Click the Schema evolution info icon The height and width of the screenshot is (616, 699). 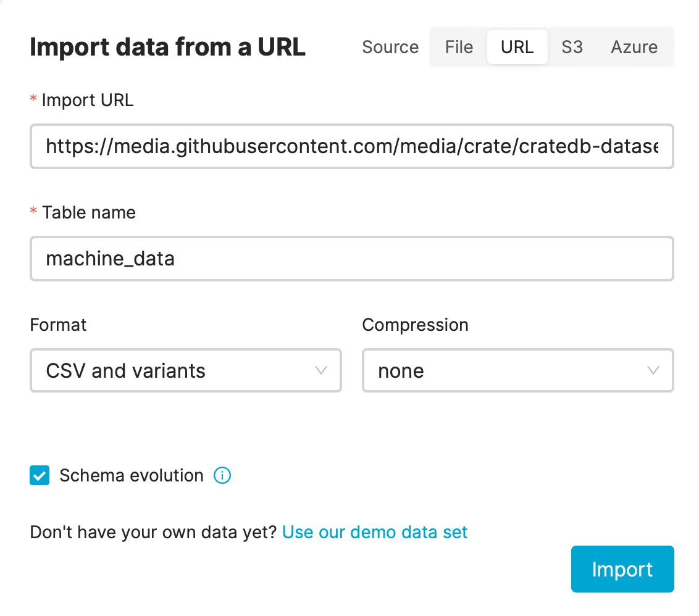click(x=221, y=475)
